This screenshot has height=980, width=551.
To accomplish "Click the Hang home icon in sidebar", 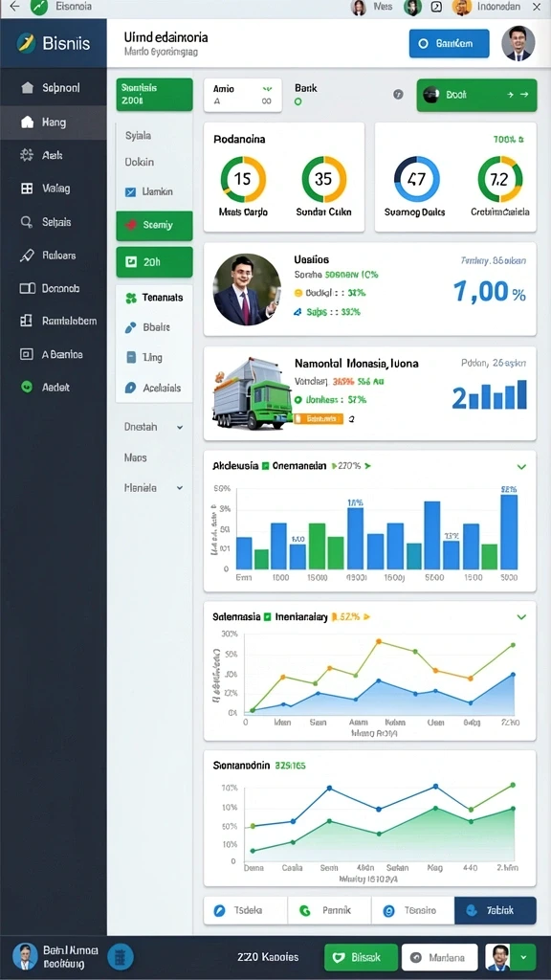I will click(27, 122).
